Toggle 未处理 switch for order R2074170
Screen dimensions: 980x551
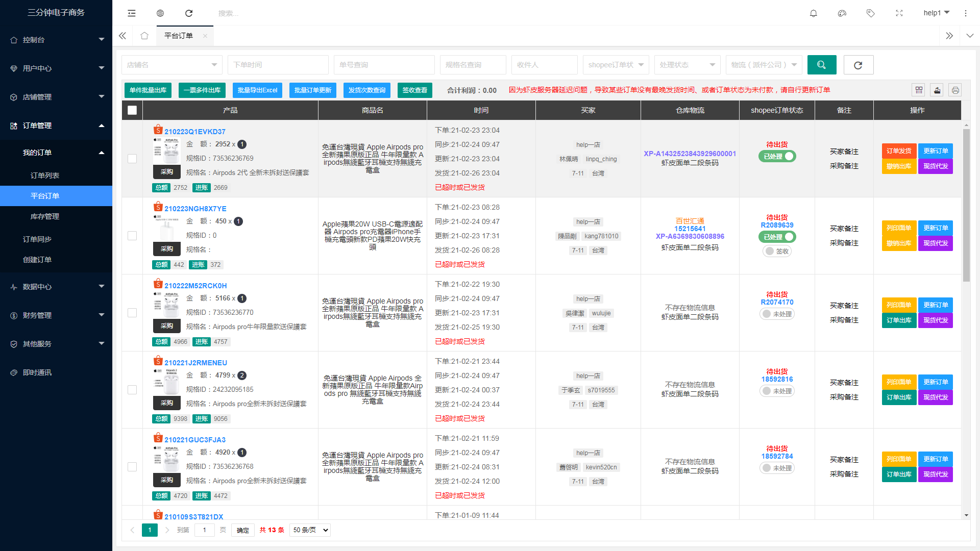tap(777, 314)
